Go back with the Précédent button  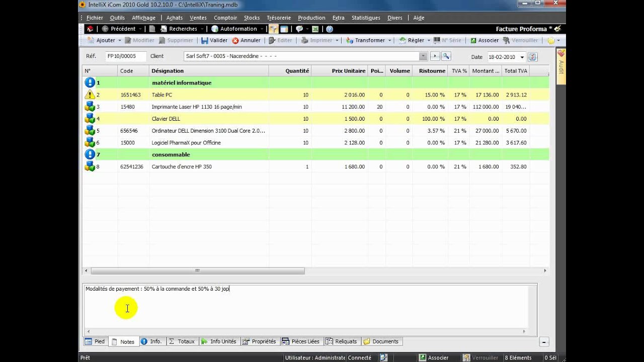coord(119,29)
